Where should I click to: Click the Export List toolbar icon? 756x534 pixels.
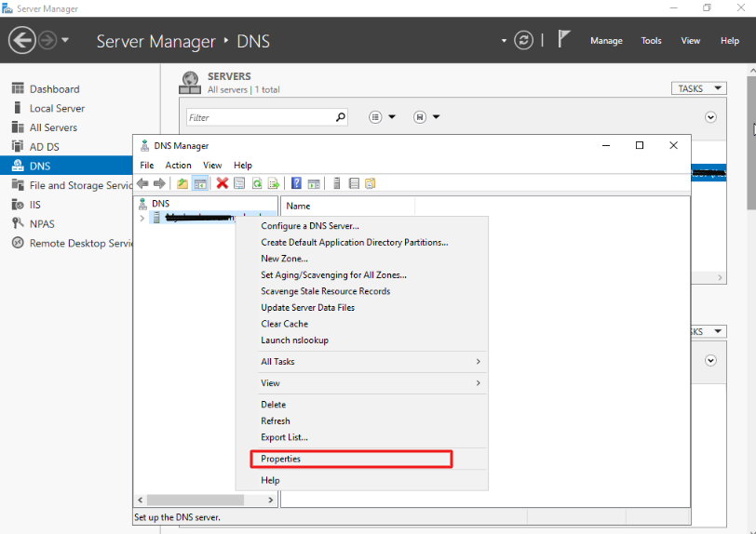[274, 183]
